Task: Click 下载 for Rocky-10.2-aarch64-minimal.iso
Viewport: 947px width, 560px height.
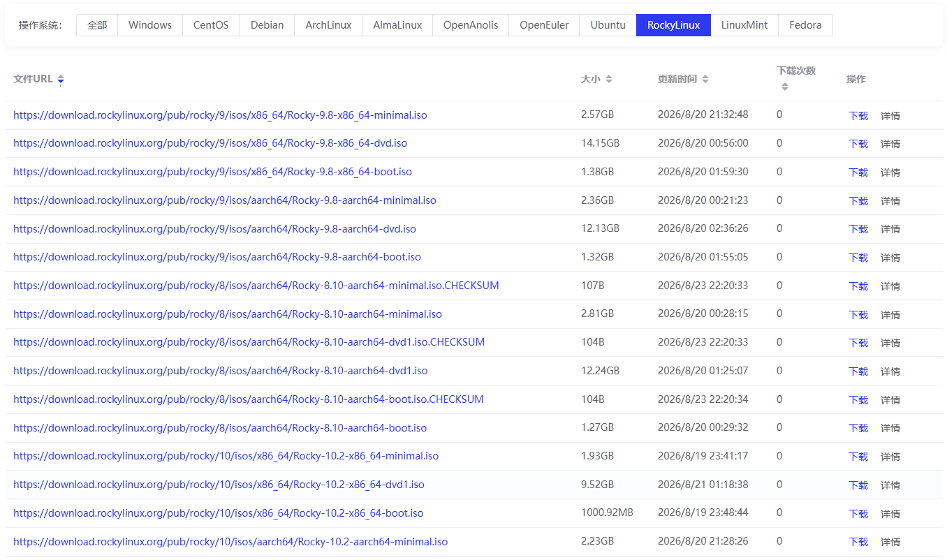Action: tap(858, 542)
